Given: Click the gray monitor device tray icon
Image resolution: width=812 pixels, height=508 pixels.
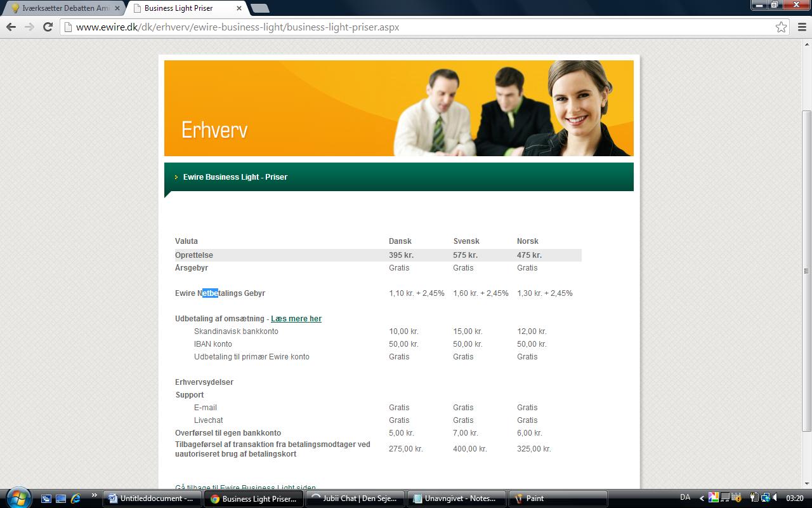Looking at the screenshot, I should click(725, 498).
